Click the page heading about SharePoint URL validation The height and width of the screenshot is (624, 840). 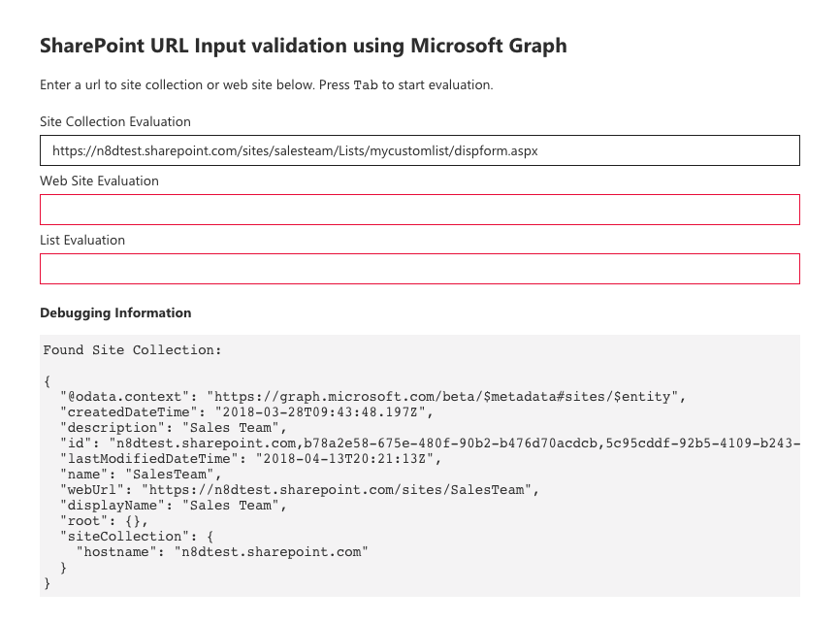point(304,47)
